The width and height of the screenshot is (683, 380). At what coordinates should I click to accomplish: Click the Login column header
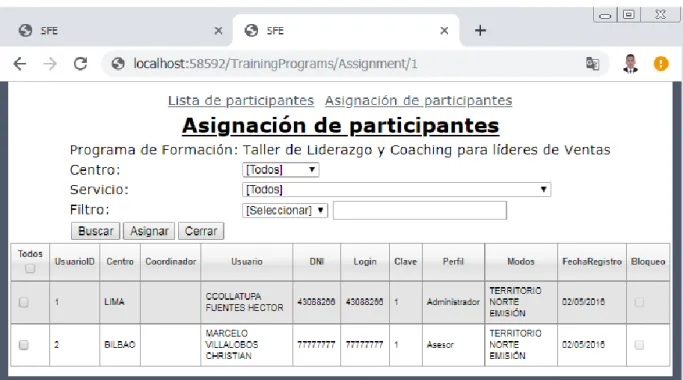pos(365,261)
